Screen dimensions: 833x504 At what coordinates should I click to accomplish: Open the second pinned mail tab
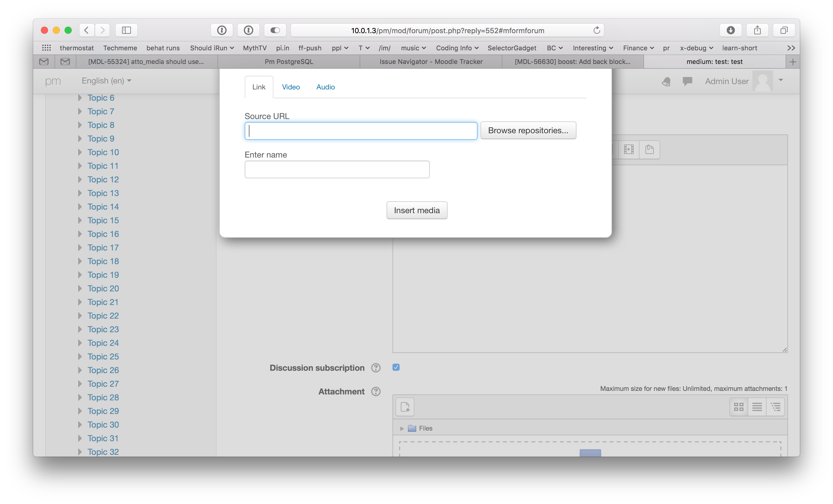(65, 62)
